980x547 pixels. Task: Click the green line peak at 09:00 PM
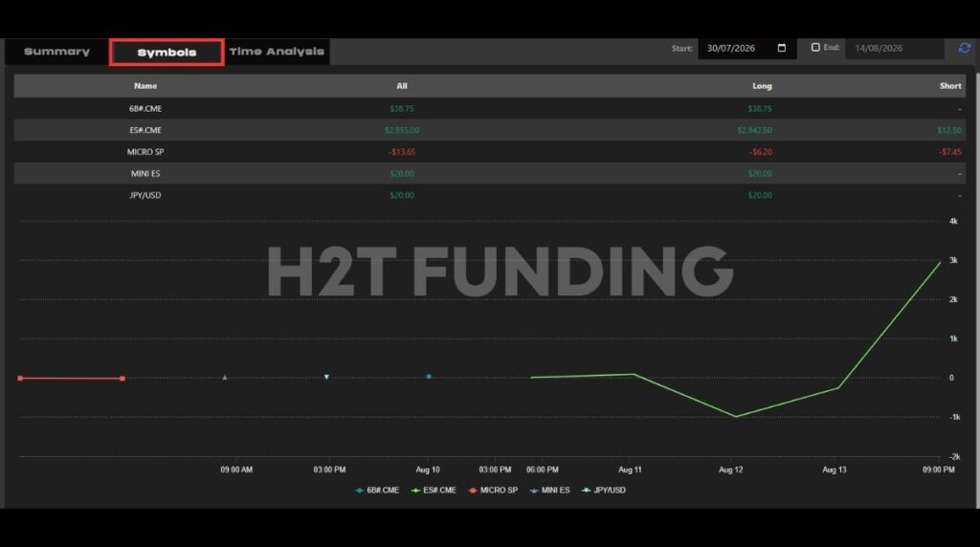(940, 262)
